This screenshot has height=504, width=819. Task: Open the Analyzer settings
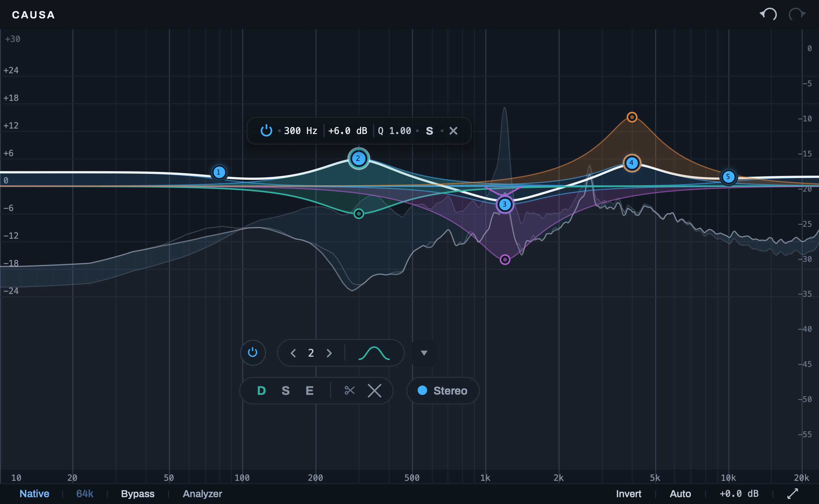[202, 494]
